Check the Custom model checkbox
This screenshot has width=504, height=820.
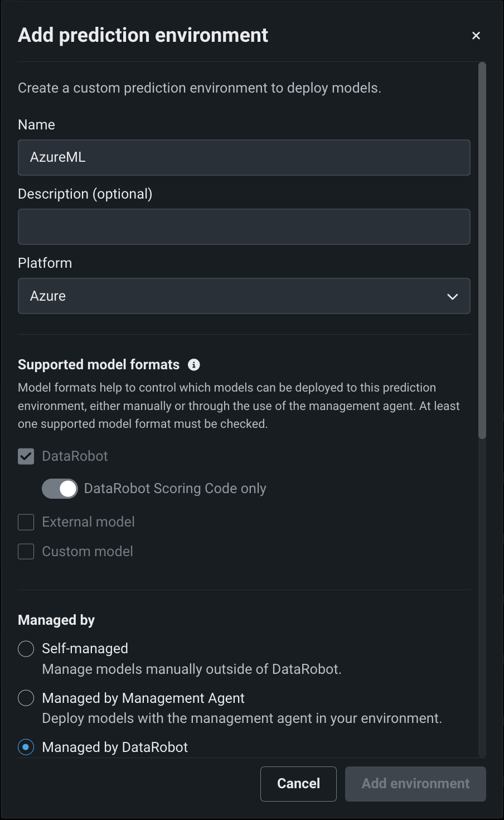(x=26, y=552)
